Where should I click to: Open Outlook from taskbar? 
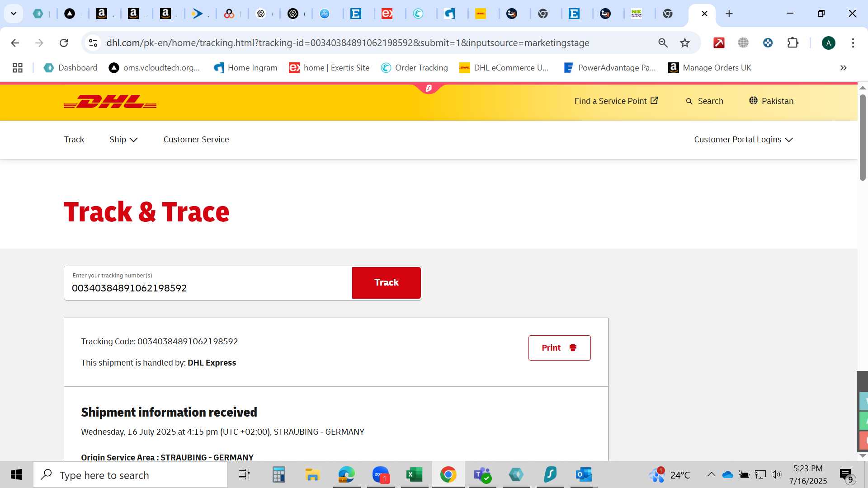tap(584, 475)
